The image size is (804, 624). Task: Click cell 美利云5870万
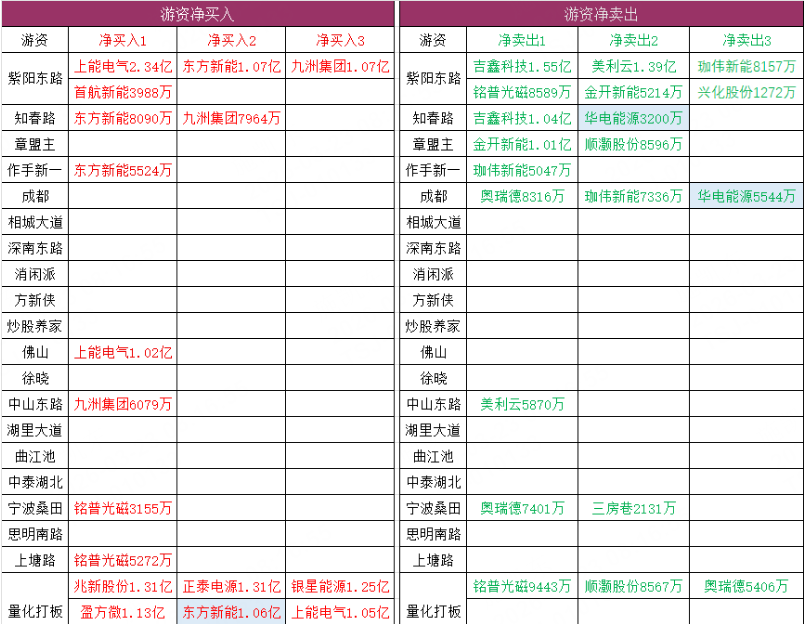click(522, 404)
